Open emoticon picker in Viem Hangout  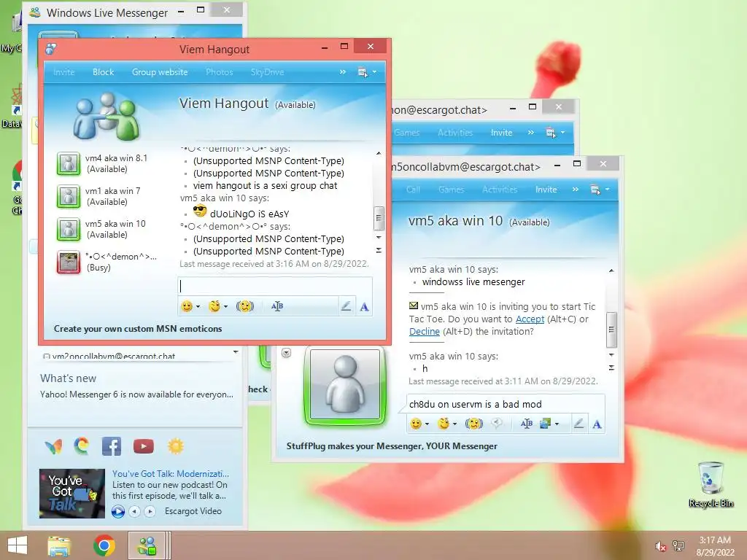190,306
